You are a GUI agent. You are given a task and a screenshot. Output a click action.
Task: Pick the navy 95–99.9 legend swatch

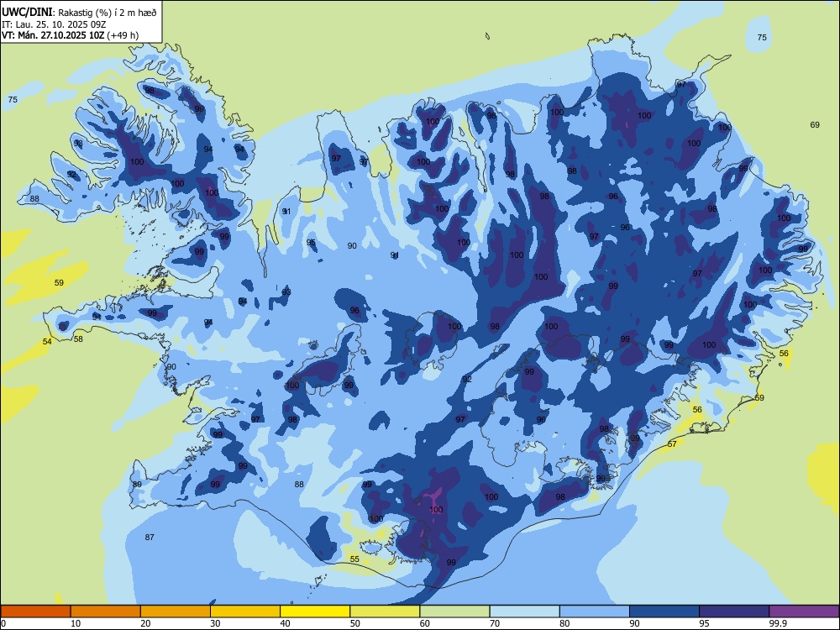coord(734,612)
